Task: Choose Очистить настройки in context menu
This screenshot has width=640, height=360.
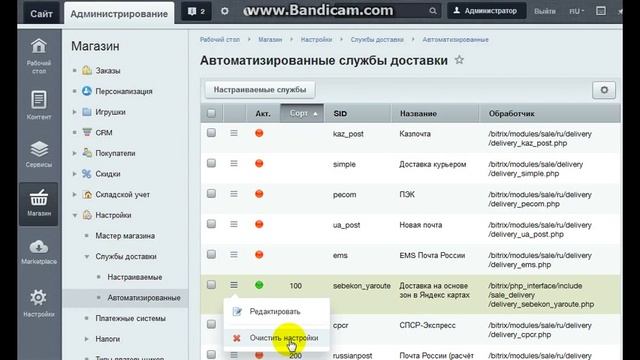Action: [x=277, y=338]
